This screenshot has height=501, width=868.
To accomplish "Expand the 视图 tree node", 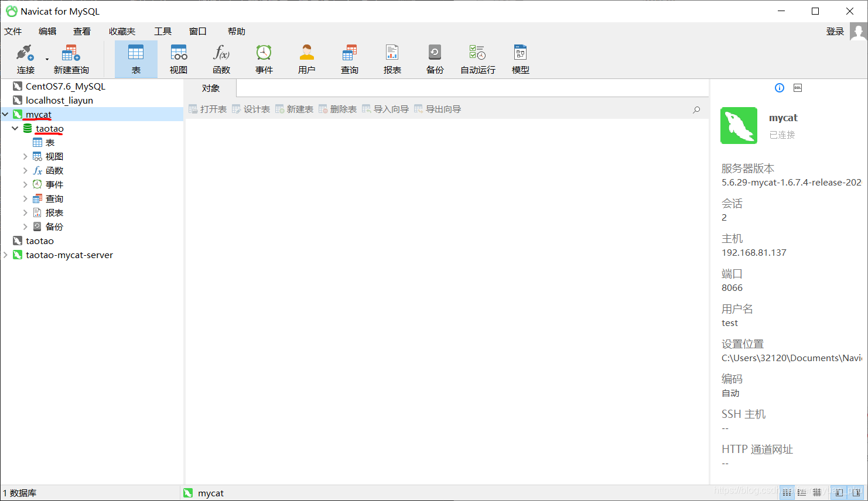I will point(25,156).
